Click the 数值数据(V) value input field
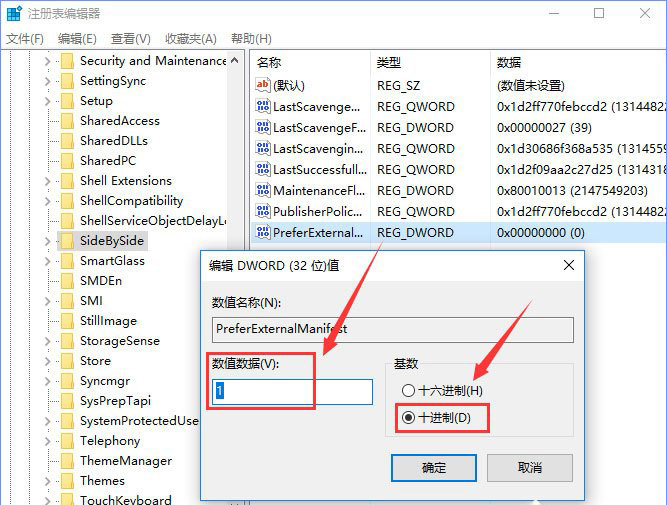 292,391
